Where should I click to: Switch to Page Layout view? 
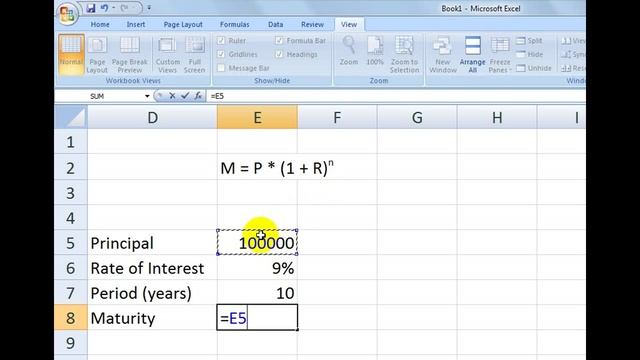[x=97, y=55]
